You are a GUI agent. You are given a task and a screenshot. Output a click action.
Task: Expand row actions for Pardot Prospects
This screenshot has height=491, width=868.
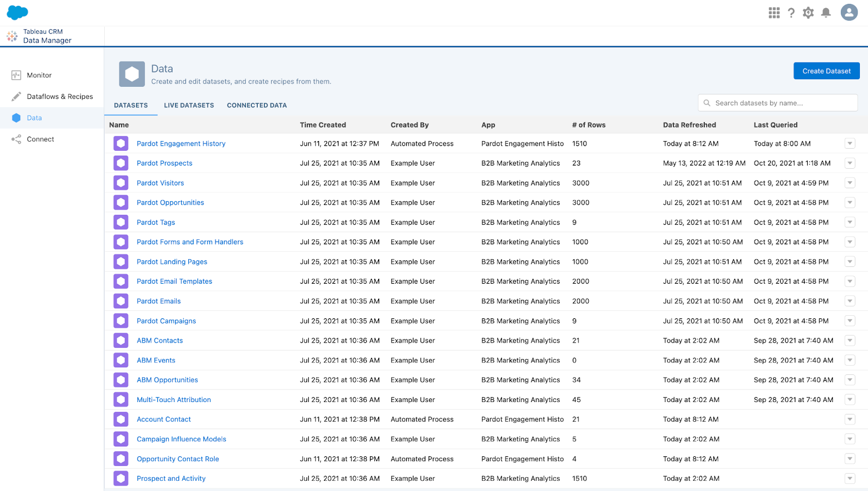tap(850, 163)
